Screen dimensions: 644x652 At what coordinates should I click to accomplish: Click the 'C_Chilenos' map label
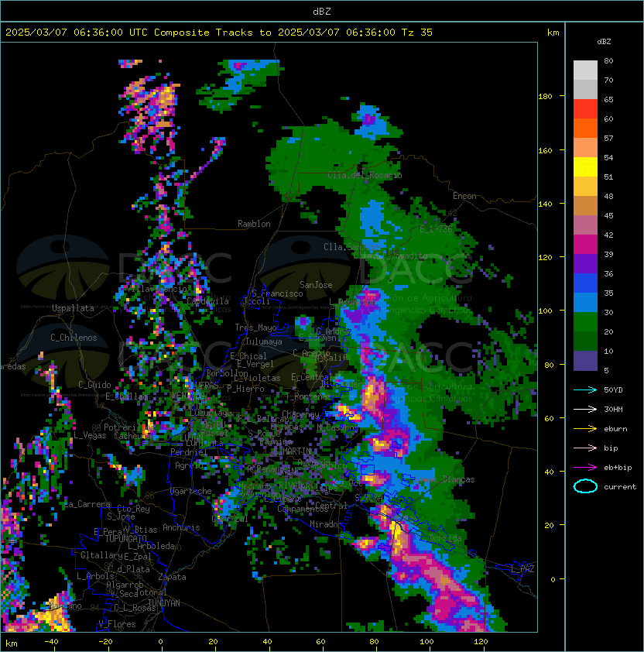tap(74, 338)
